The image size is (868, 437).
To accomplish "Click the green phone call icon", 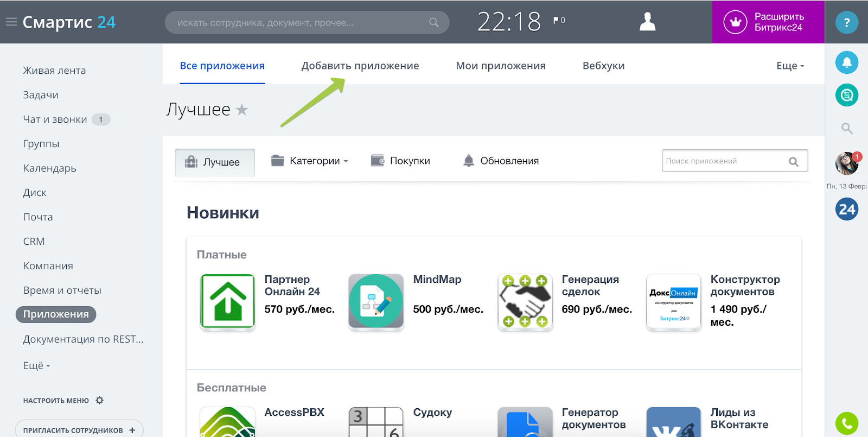I will [x=846, y=423].
